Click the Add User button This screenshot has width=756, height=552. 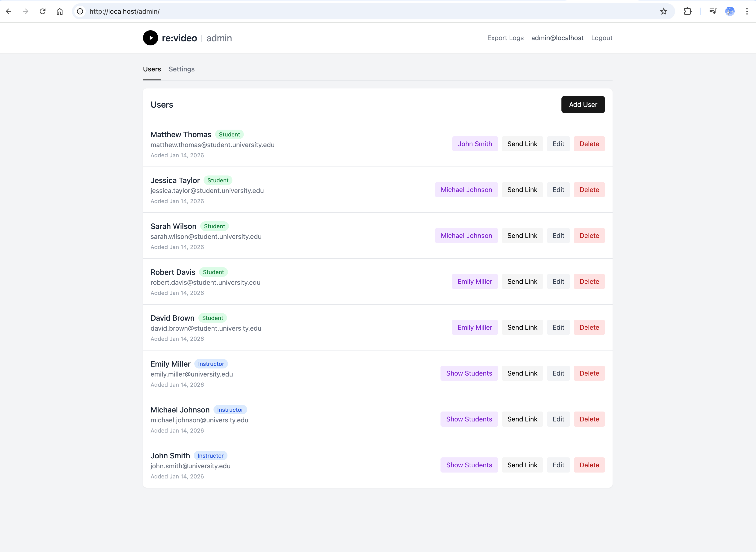(583, 104)
